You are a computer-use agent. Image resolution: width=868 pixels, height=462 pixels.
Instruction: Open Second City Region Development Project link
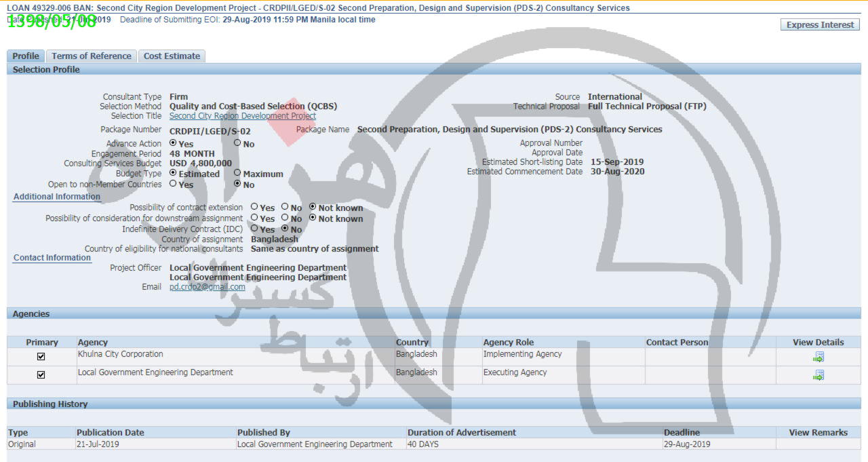click(x=242, y=116)
